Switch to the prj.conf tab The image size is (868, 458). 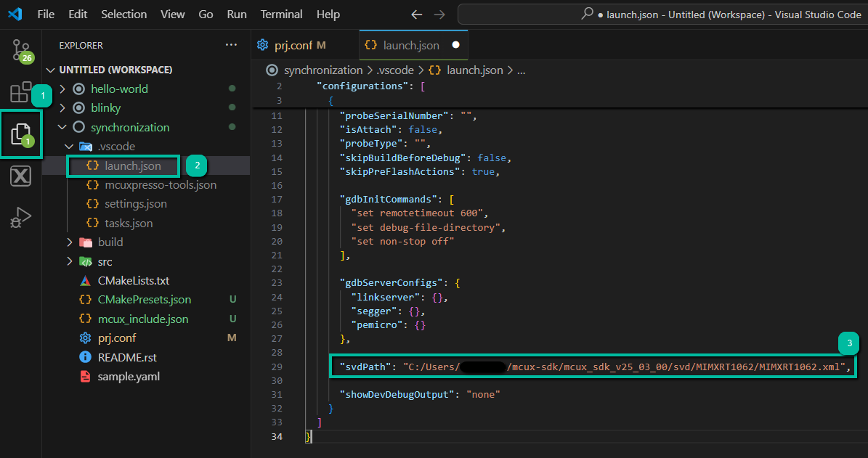[x=293, y=45]
